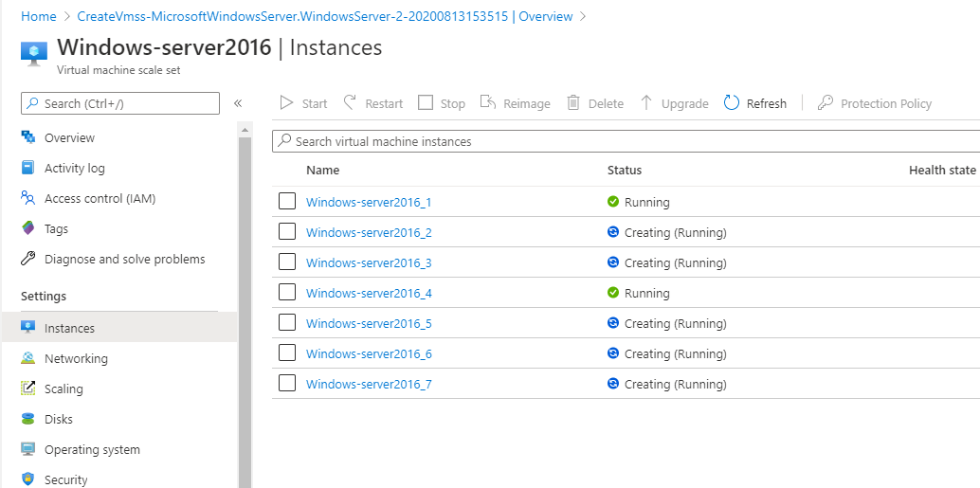Open the Windows-server2016_7 instance link
Screen dimensions: 980x488
pyautogui.click(x=369, y=385)
